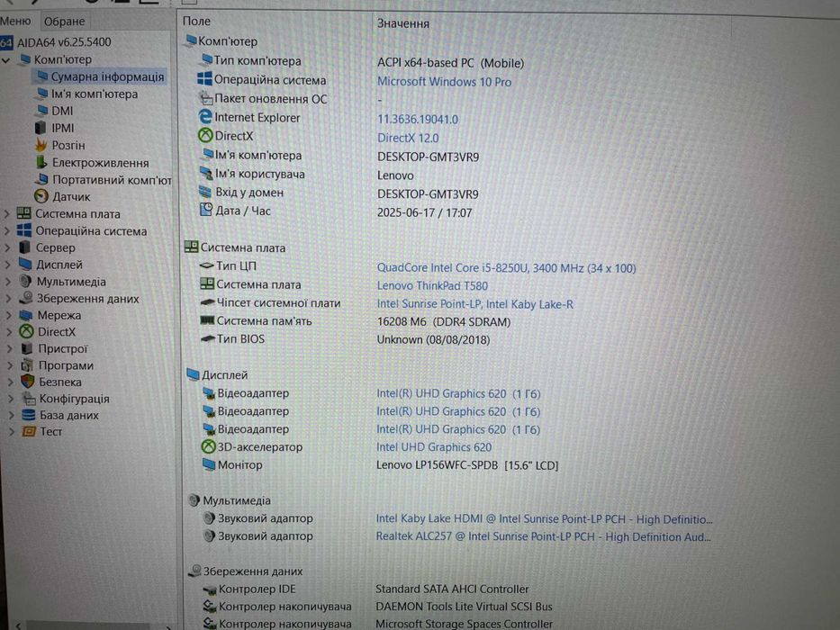Click the Портативний комп'ютер laptop icon
Image resolution: width=840 pixels, height=630 pixels.
pos(41,179)
